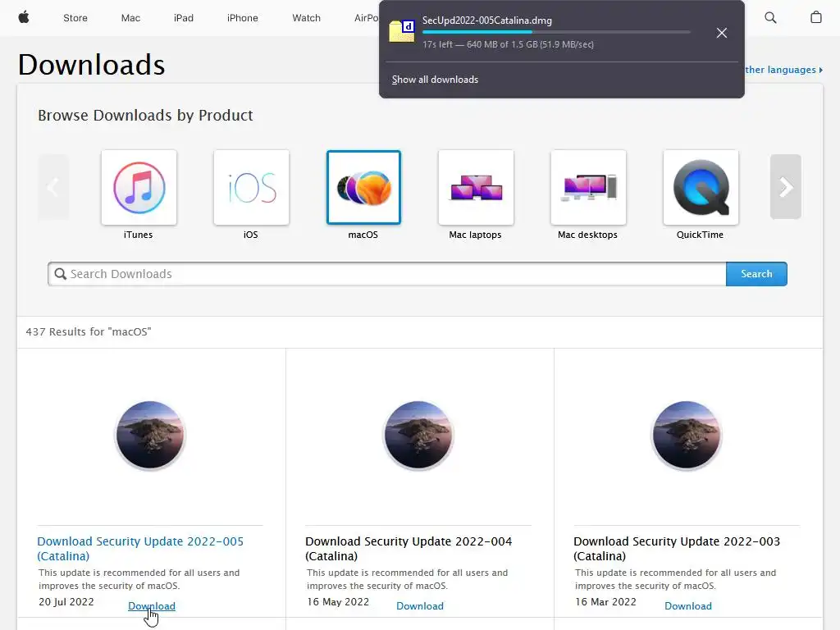Click the blue Search button
This screenshot has height=630, width=840.
coord(756,274)
